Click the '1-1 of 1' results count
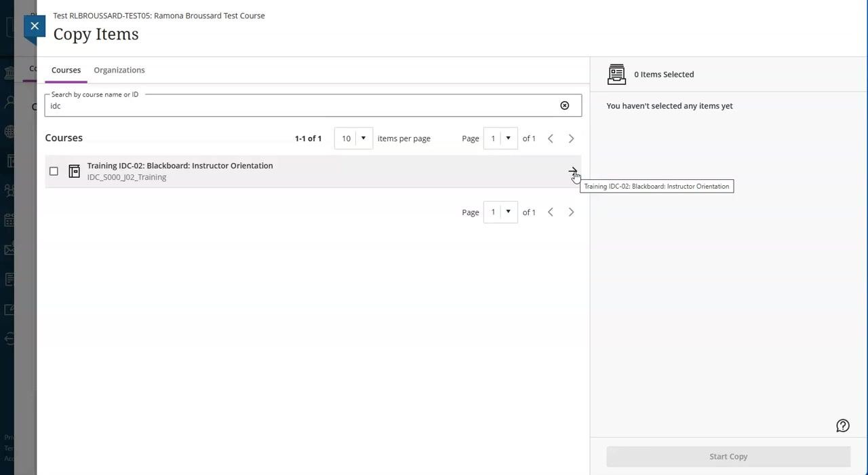 click(308, 138)
